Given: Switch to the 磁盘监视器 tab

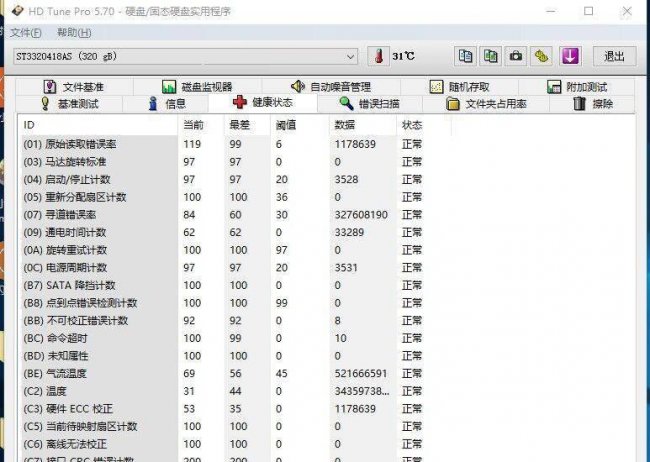Looking at the screenshot, I should pyautogui.click(x=197, y=87).
